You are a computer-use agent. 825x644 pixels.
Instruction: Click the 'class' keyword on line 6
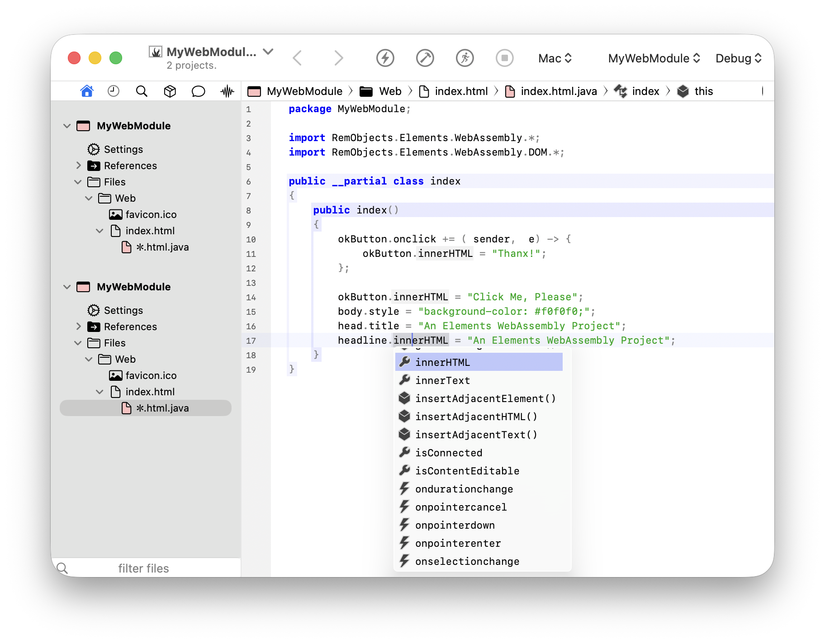[408, 181]
